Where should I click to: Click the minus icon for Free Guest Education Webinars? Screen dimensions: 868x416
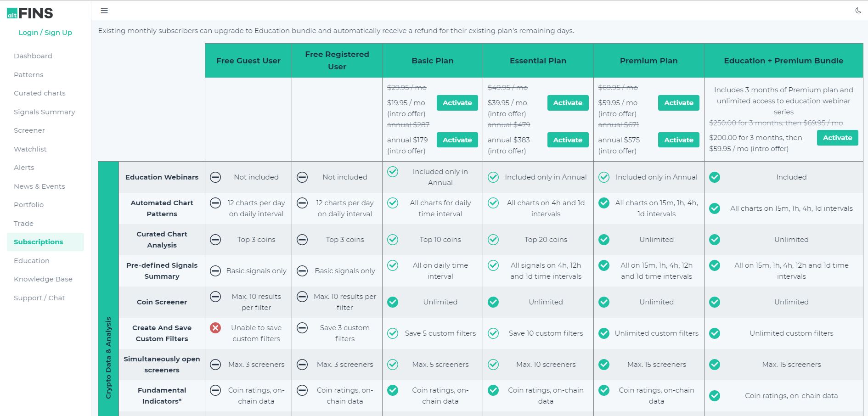pyautogui.click(x=215, y=177)
